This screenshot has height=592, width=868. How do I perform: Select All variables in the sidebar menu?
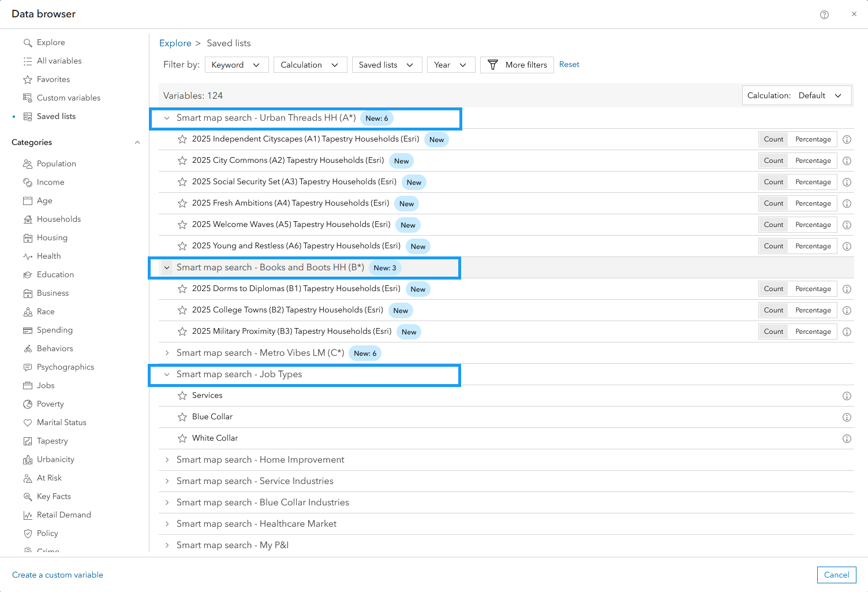pyautogui.click(x=58, y=61)
